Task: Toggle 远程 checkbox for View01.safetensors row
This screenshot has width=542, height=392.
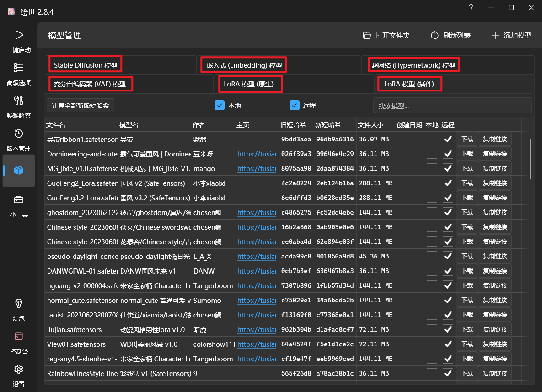Action: [x=448, y=344]
